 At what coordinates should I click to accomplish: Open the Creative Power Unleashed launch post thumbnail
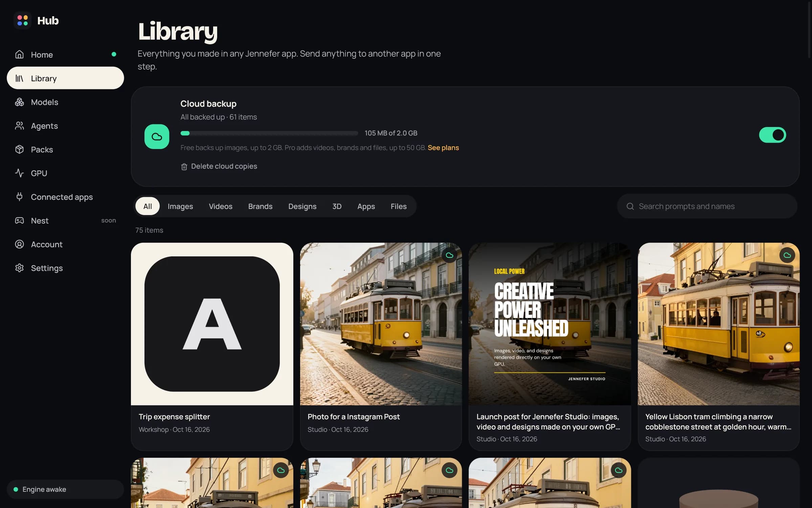click(x=550, y=324)
